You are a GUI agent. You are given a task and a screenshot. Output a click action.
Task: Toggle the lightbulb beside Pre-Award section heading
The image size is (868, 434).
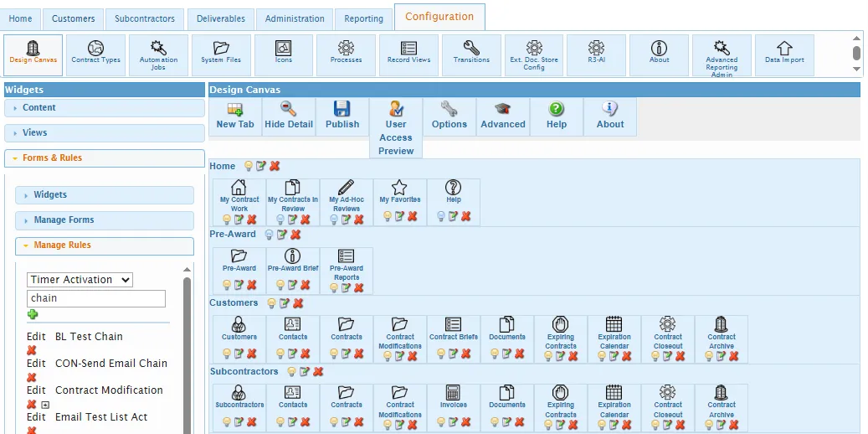(x=269, y=235)
